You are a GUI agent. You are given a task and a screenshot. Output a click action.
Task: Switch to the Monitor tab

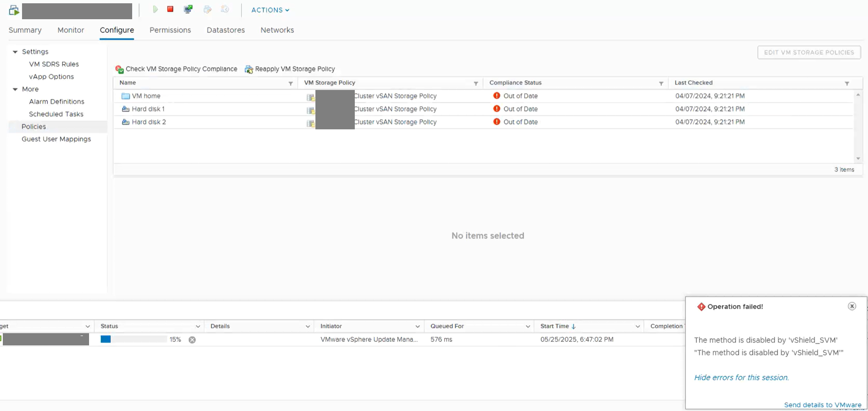click(x=71, y=30)
